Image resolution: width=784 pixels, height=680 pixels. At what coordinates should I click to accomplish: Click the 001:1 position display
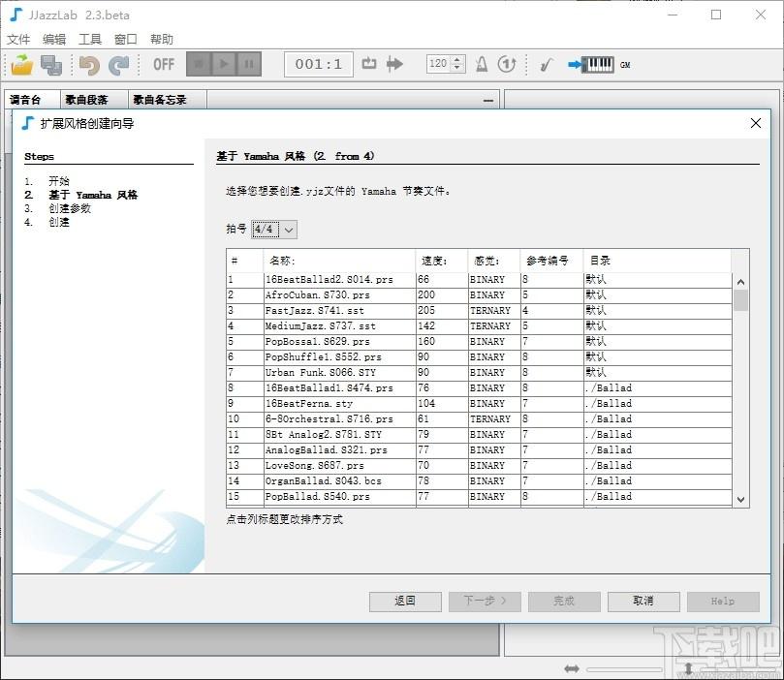(x=319, y=64)
